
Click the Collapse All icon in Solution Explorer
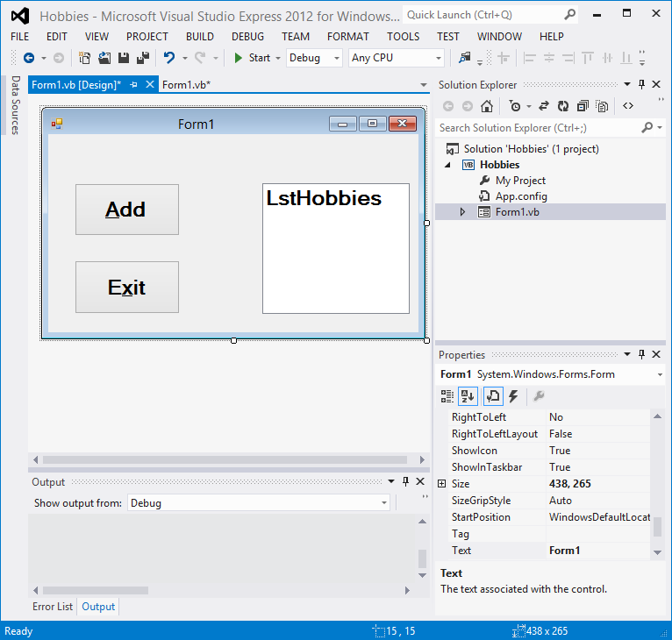583,106
